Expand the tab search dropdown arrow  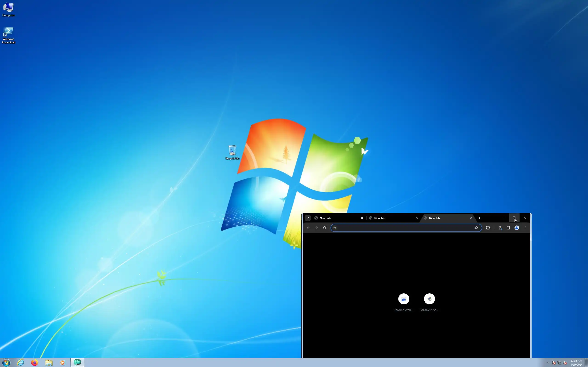(308, 218)
